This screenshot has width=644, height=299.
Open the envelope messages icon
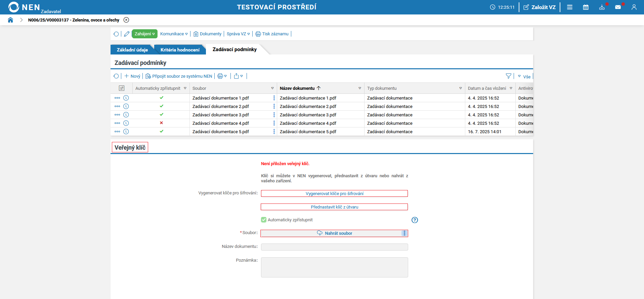[x=618, y=7]
